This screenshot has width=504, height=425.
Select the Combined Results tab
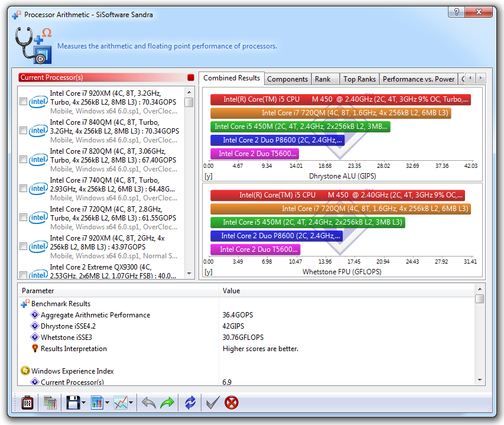point(232,78)
